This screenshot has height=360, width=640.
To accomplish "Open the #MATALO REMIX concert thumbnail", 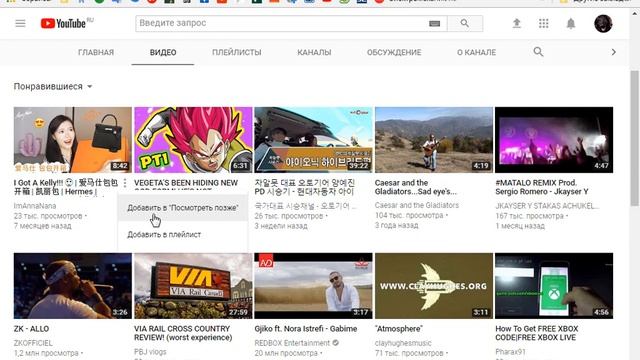I will 554,140.
